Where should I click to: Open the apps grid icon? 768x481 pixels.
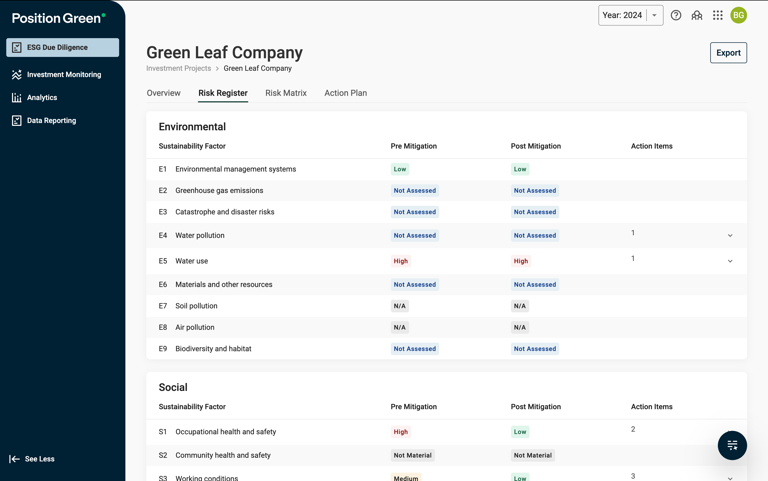(x=718, y=15)
